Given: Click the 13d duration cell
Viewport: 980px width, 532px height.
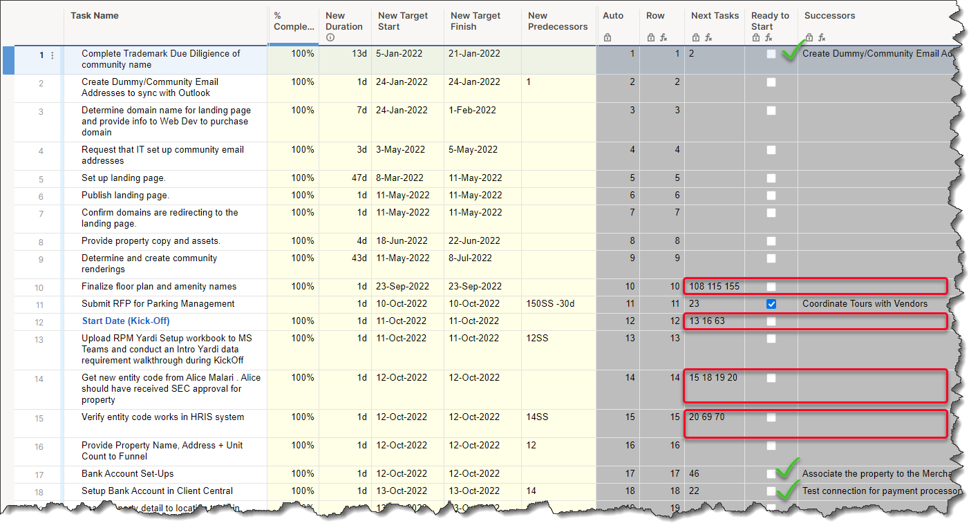Looking at the screenshot, I should pyautogui.click(x=345, y=59).
